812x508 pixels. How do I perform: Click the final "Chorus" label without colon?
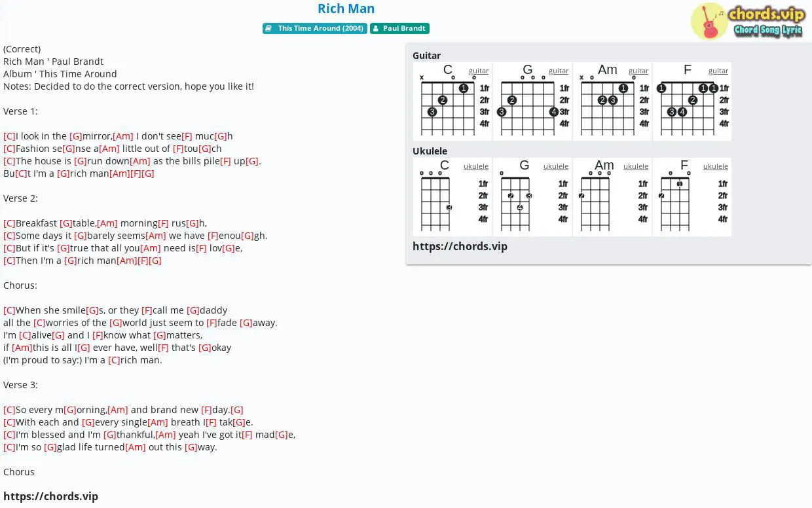pyautogui.click(x=19, y=472)
